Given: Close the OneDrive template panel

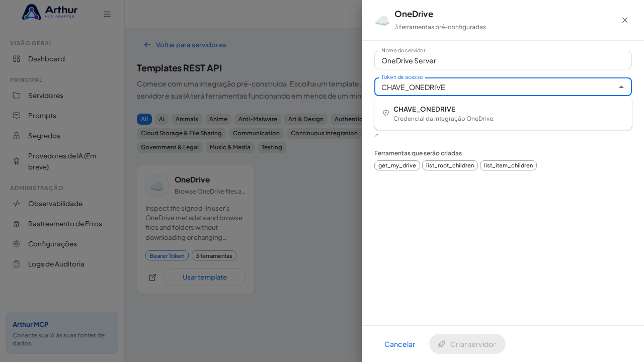Looking at the screenshot, I should (625, 20).
